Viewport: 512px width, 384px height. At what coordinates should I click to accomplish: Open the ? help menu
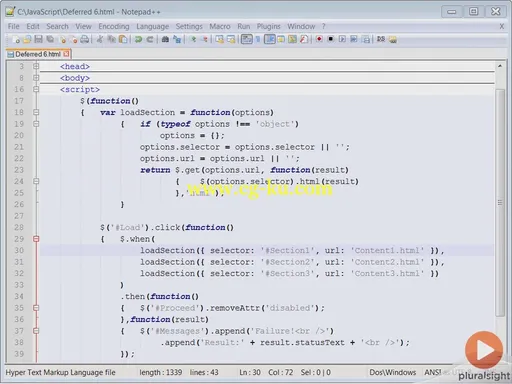[x=323, y=26]
